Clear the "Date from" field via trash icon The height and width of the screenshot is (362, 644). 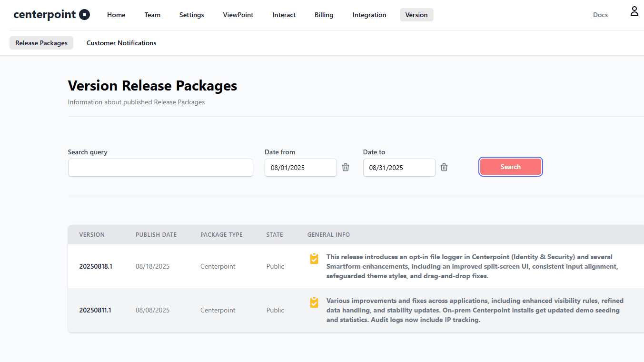(346, 167)
